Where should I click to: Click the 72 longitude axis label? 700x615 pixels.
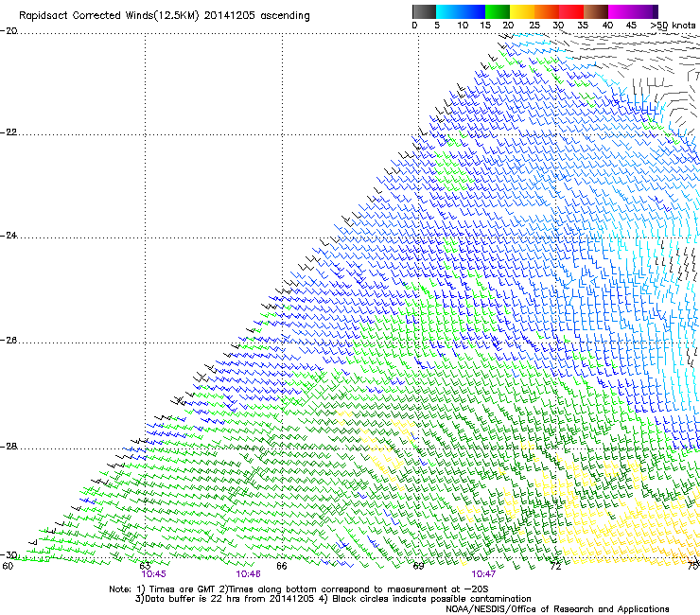tap(555, 567)
